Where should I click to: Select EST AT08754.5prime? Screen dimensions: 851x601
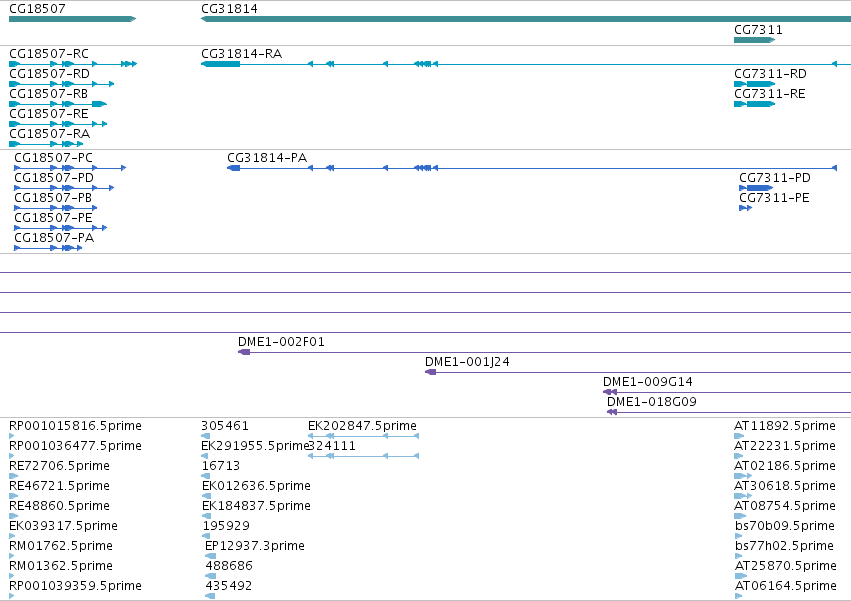[x=785, y=507]
